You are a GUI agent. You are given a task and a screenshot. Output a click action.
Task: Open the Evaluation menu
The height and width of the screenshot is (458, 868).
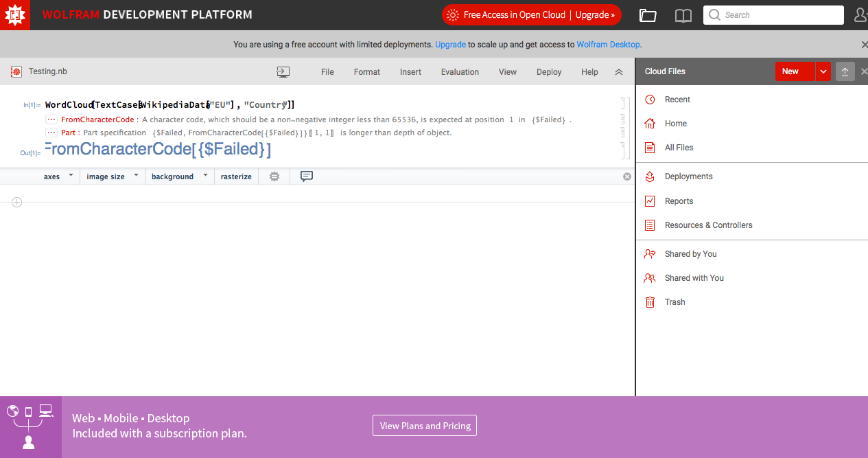click(x=460, y=72)
